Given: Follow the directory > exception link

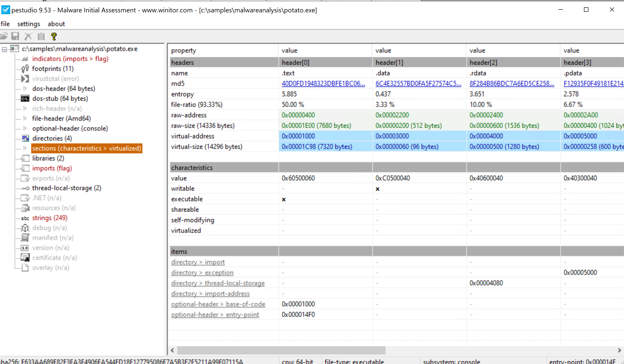Looking at the screenshot, I should (202, 272).
